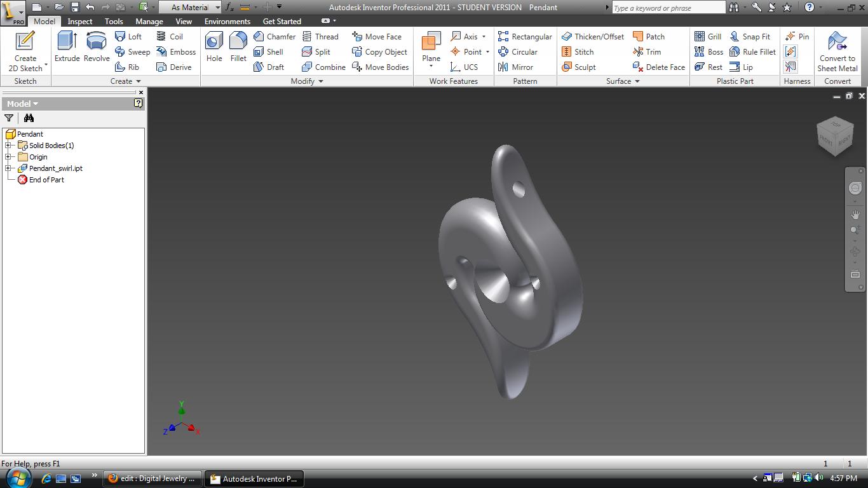Screen dimensions: 868x488
Task: Open the Model browser filter
Action: pos(9,118)
